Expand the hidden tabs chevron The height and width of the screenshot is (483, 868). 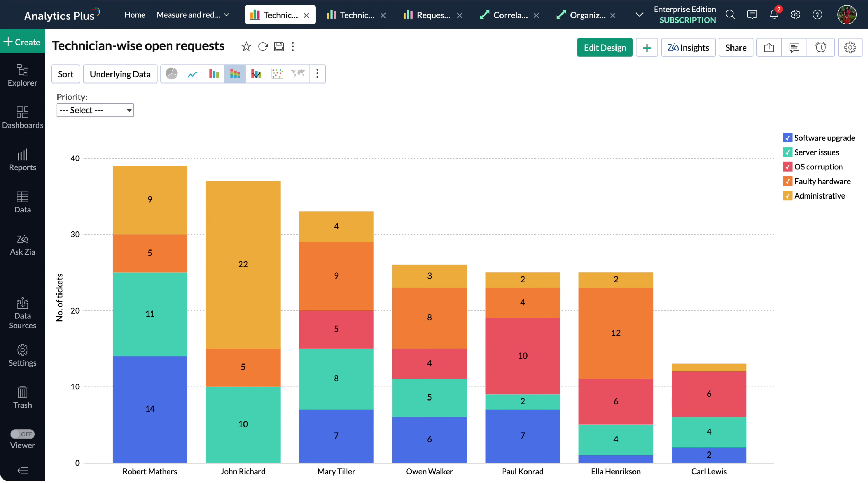point(639,15)
